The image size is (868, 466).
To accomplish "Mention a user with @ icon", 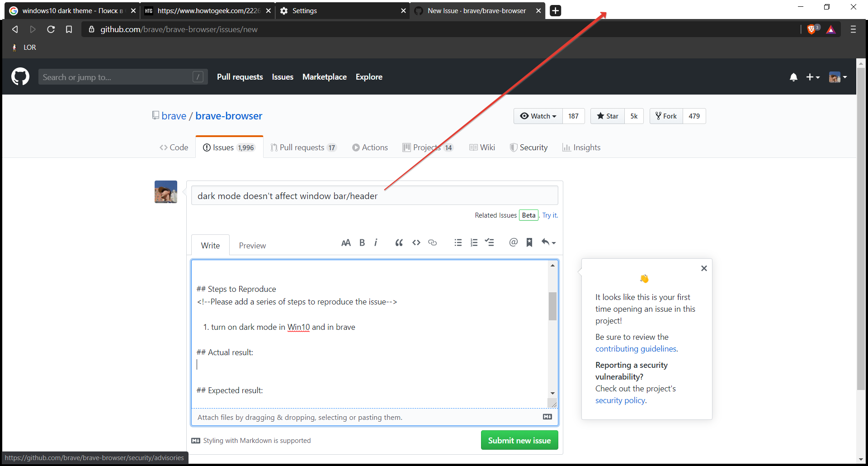I will 513,243.
